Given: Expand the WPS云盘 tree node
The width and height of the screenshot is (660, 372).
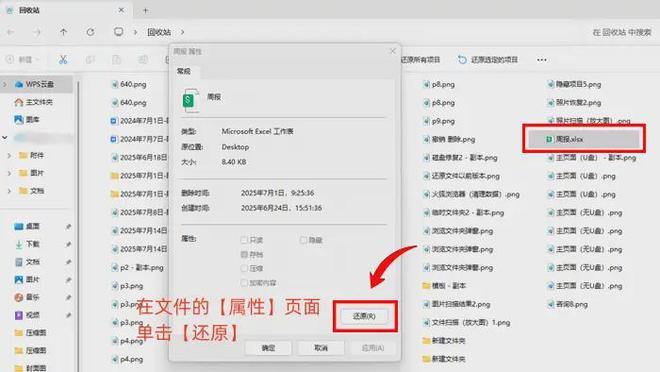Looking at the screenshot, I should tap(5, 85).
